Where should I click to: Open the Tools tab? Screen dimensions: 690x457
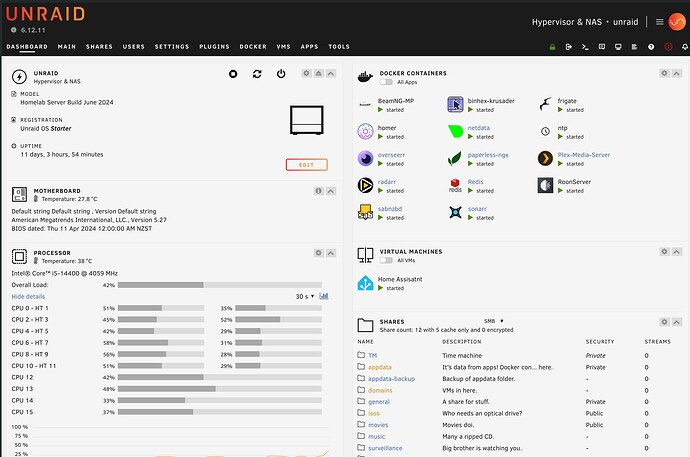(x=339, y=47)
